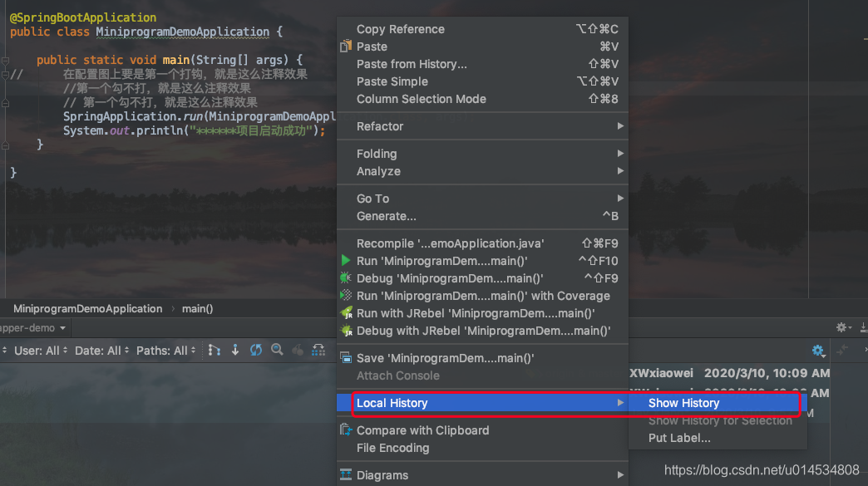This screenshot has height=486, width=868.
Task: Expand the Analyze submenu arrow
Action: [620, 171]
